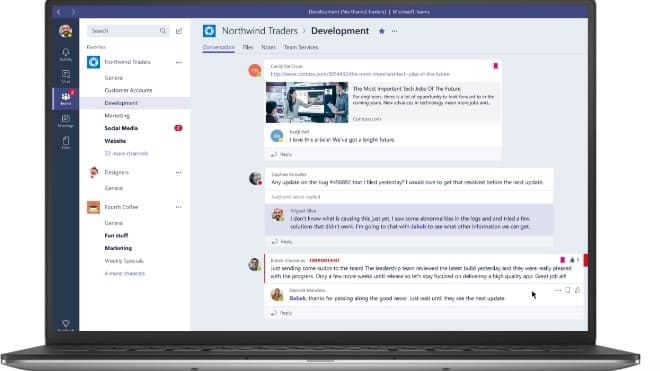Like the IMPORTANT kudos message
This screenshot has height=371, width=660.
[x=572, y=260]
